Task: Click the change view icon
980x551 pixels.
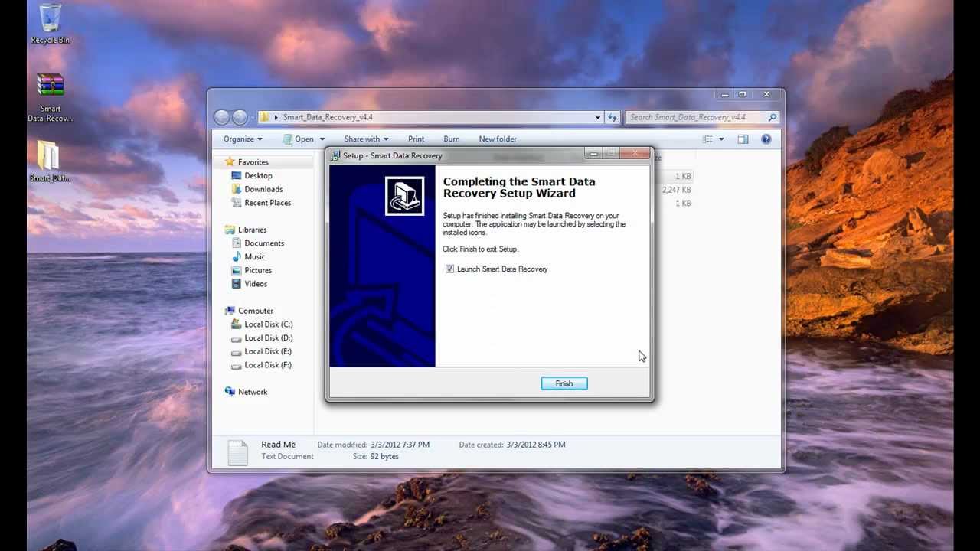Action: pyautogui.click(x=708, y=139)
